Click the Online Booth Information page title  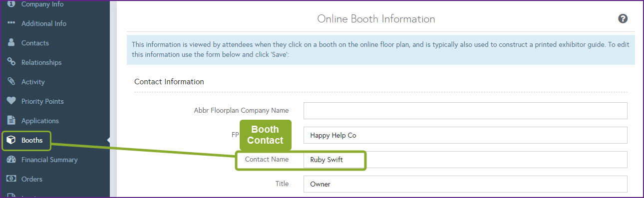(376, 19)
